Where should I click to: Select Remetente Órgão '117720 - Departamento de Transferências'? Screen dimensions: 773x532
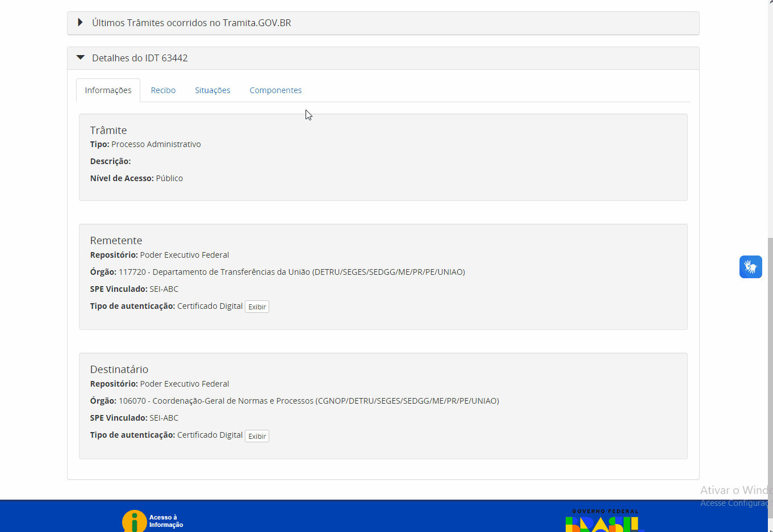[x=292, y=272]
